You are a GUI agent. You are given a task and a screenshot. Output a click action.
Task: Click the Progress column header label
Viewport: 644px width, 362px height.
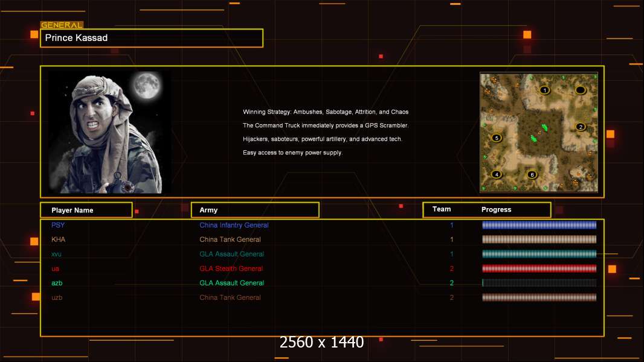(x=496, y=210)
